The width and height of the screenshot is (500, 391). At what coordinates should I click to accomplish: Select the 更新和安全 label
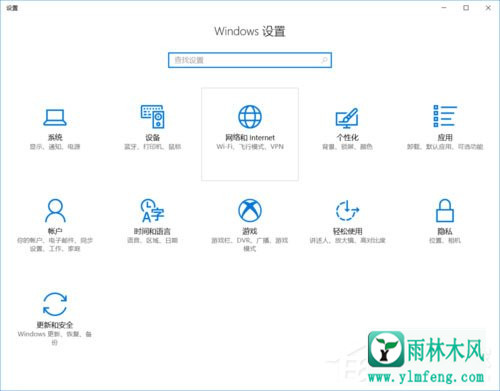pos(55,325)
